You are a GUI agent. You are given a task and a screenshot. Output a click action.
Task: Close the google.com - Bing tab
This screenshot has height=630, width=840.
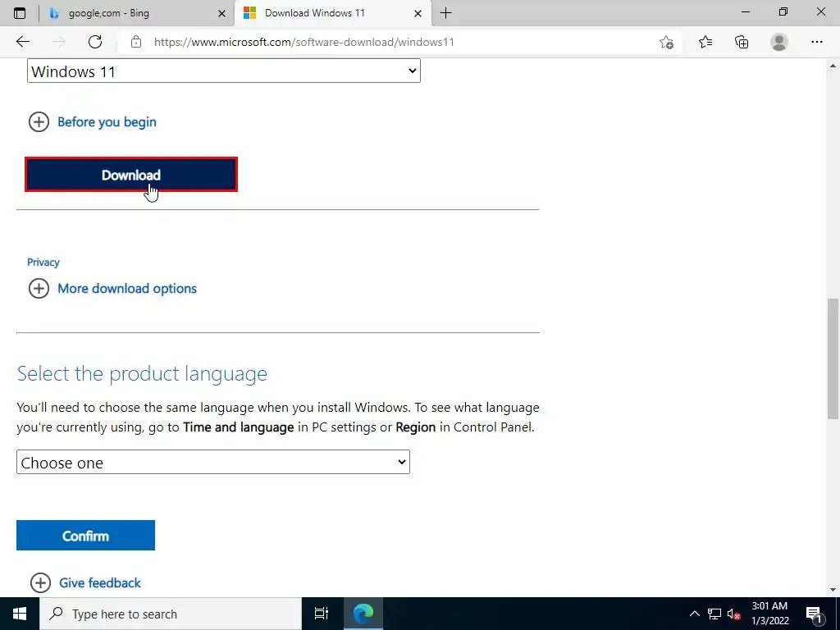[221, 13]
